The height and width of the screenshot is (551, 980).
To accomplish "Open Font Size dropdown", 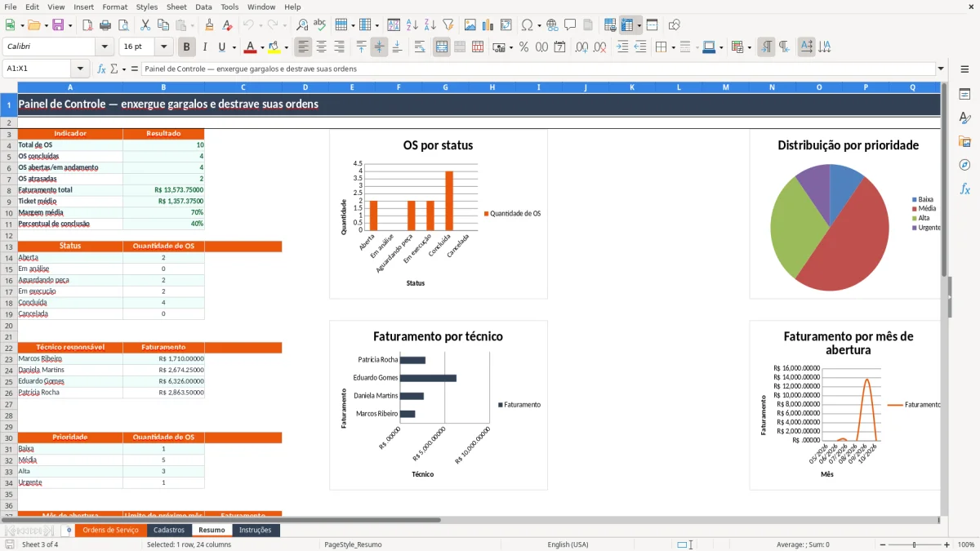I will pyautogui.click(x=164, y=47).
